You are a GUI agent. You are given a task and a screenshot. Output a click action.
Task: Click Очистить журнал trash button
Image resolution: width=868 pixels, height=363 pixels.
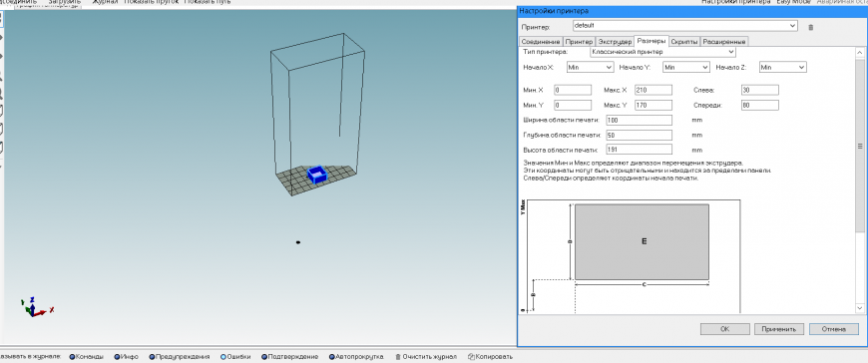click(426, 357)
